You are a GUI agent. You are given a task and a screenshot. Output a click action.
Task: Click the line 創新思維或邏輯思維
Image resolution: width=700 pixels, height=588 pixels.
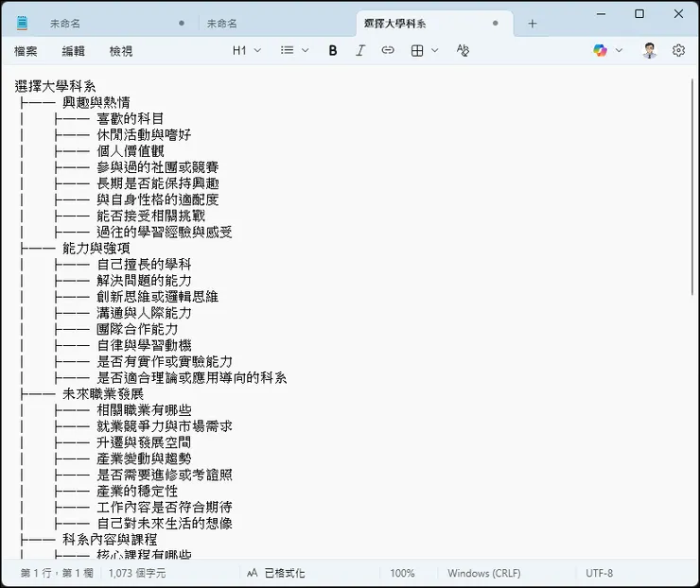click(158, 297)
